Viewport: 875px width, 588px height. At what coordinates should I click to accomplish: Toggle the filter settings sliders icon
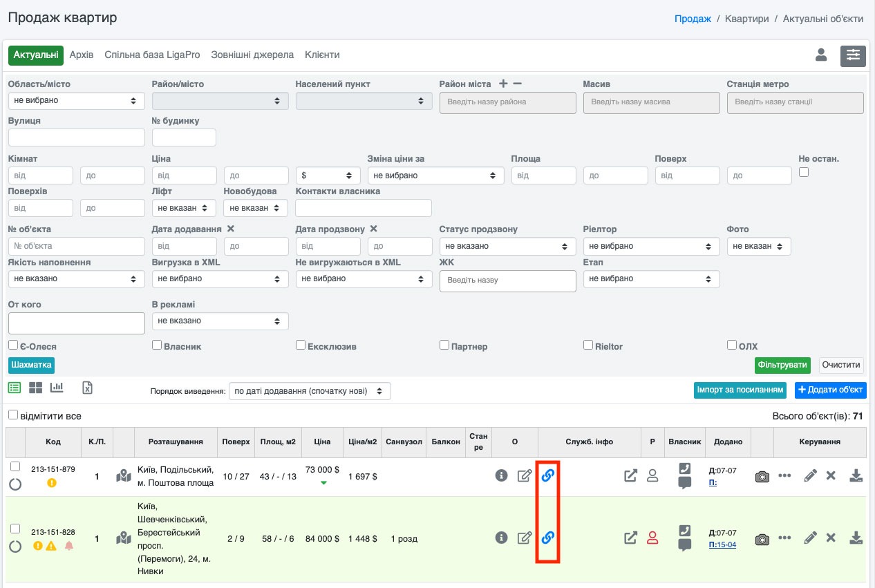(x=853, y=55)
